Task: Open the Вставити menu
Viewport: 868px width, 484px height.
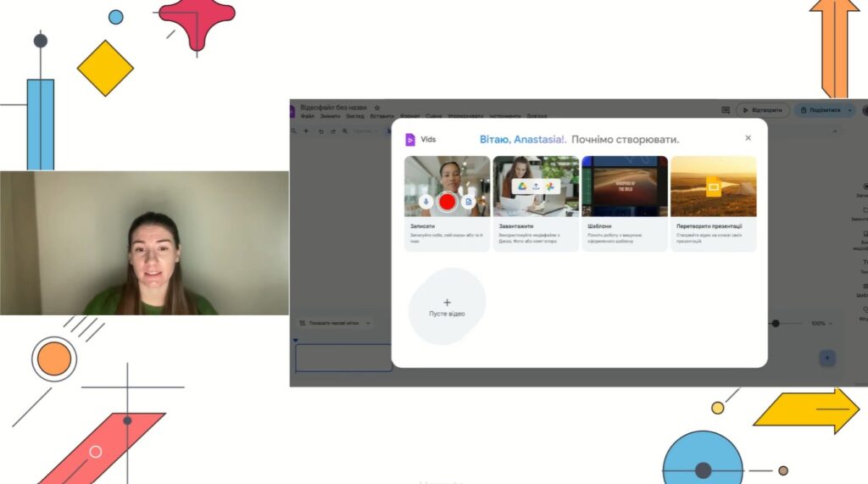Action: click(381, 116)
